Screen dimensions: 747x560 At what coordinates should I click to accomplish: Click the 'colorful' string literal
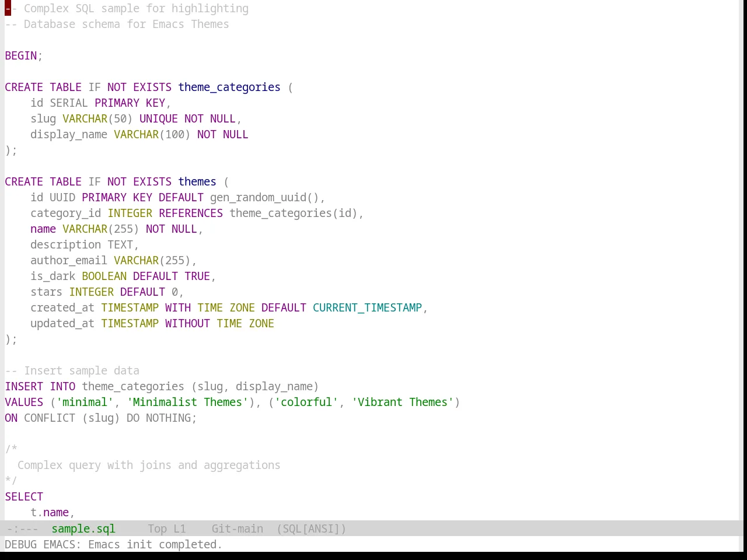point(306,402)
